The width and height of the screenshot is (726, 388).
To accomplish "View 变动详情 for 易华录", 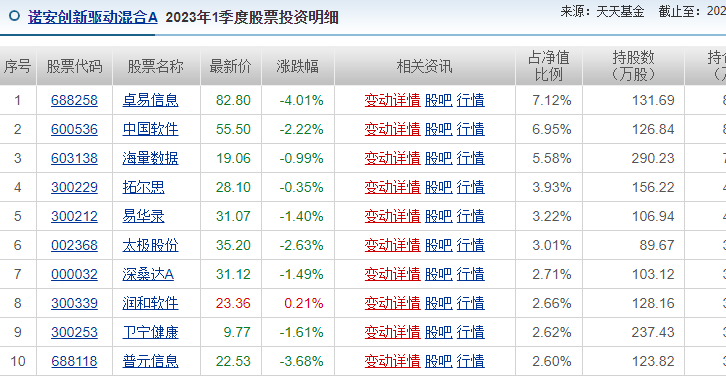I will pos(392,216).
